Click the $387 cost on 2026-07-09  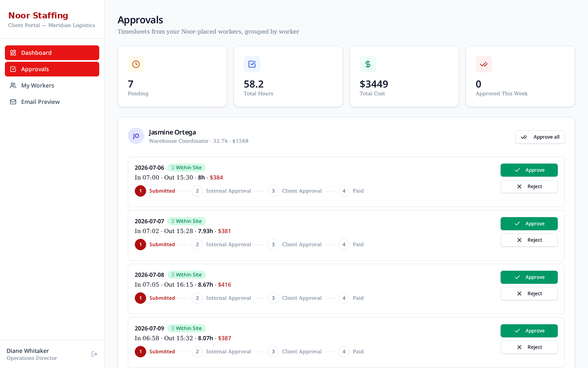pyautogui.click(x=225, y=338)
